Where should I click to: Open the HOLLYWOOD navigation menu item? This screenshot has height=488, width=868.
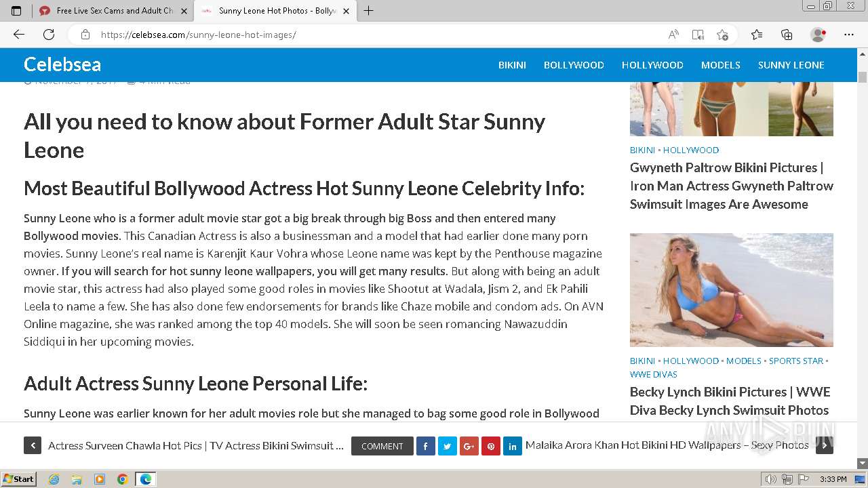click(652, 65)
